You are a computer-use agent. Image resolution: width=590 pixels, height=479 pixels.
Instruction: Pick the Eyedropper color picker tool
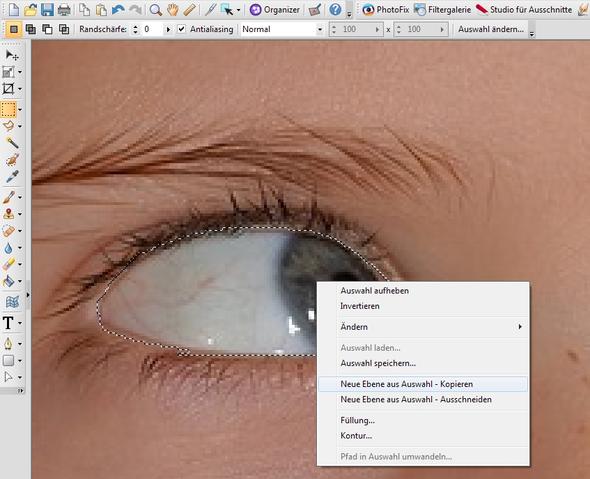[12, 176]
